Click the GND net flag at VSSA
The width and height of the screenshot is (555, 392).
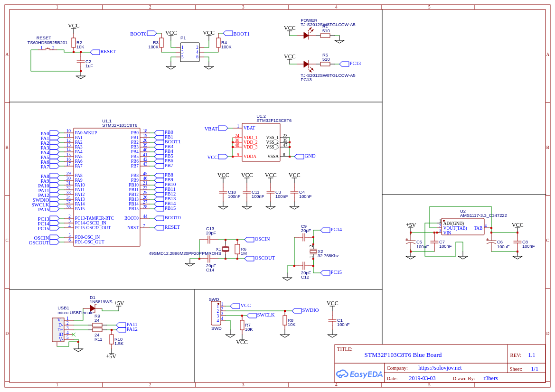(x=305, y=156)
